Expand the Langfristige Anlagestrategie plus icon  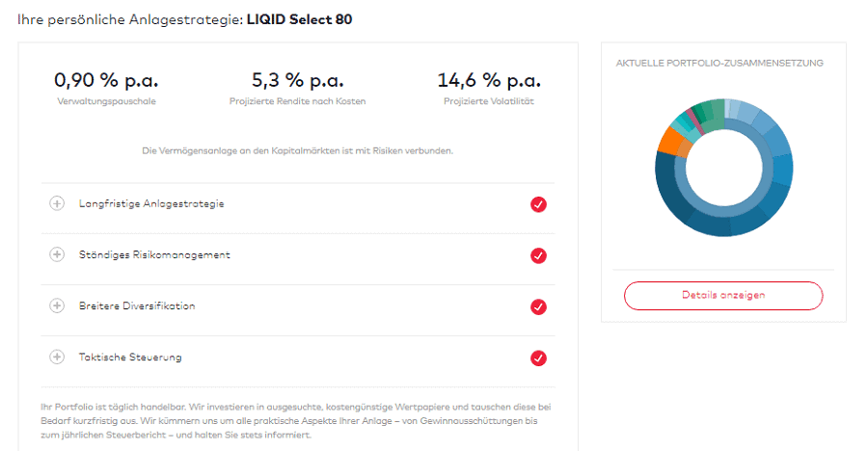[57, 203]
